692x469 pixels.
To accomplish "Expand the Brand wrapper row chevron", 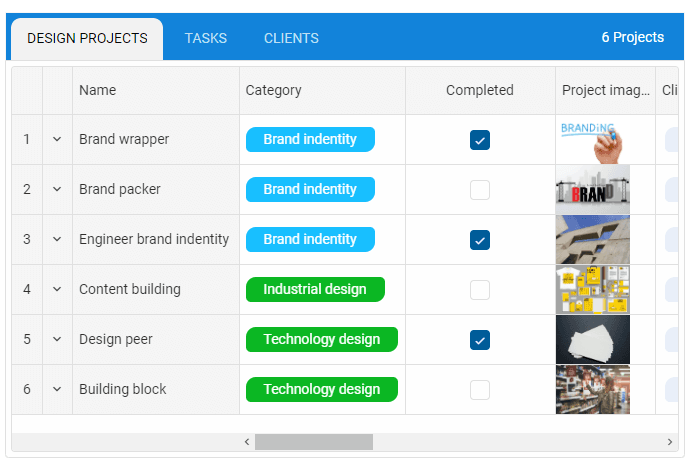I will point(57,140).
